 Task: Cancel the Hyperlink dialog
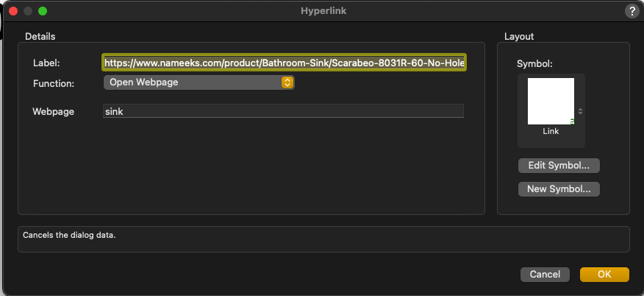pos(545,275)
